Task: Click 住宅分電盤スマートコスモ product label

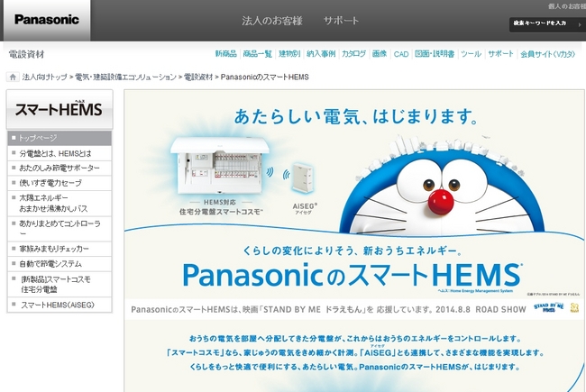Action: click(x=221, y=212)
